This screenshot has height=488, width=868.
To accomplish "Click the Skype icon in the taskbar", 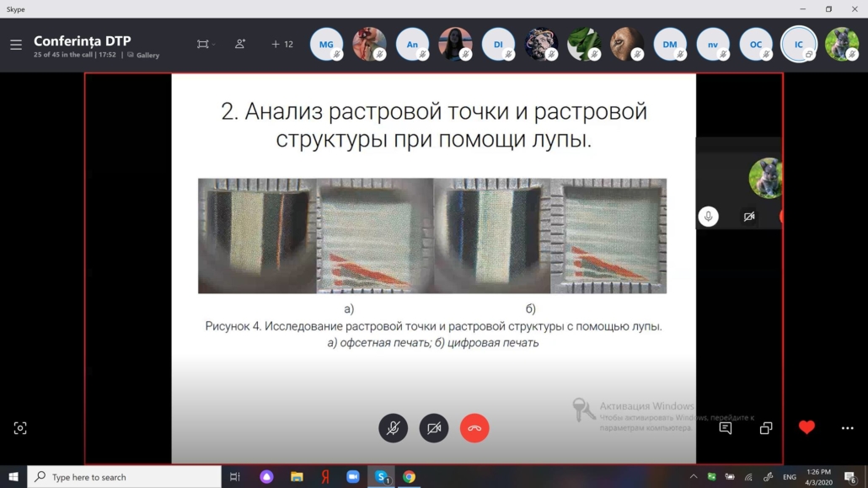I will point(381,477).
